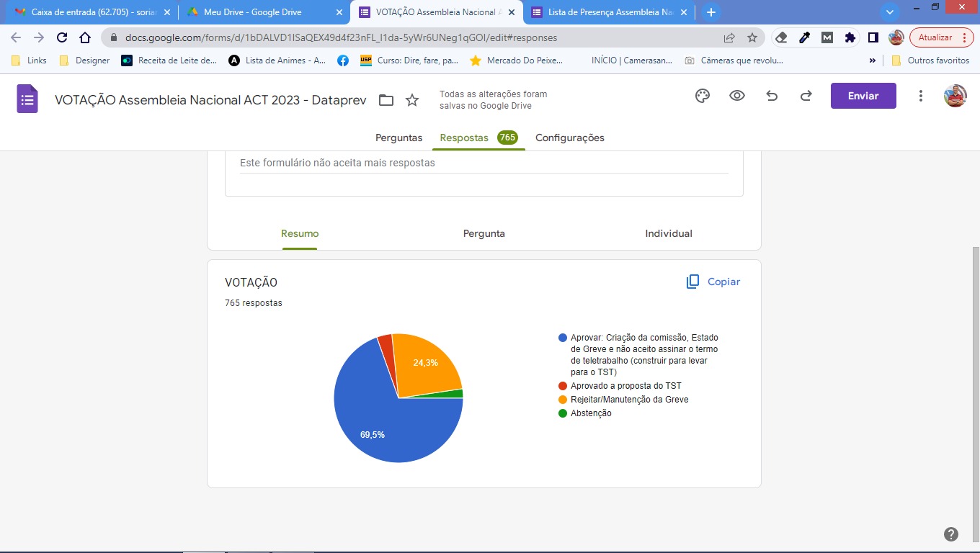Click the blue Aprovar legend dot

(x=563, y=338)
